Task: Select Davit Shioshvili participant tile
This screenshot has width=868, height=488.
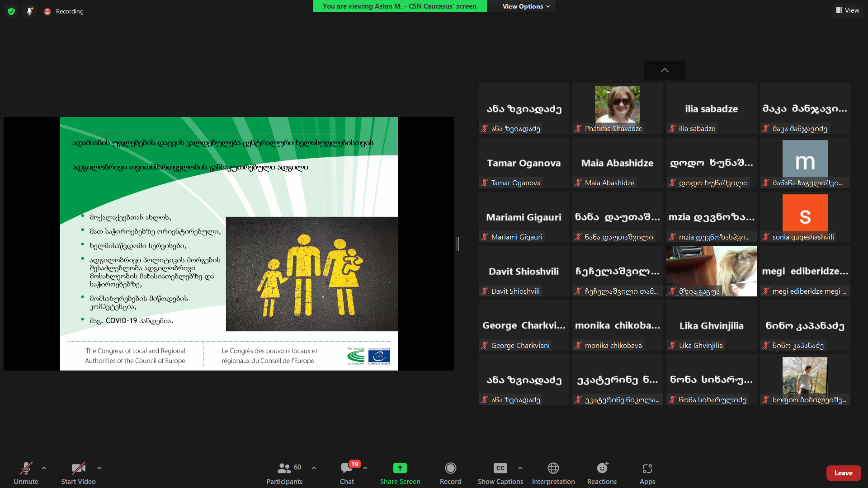Action: (524, 271)
